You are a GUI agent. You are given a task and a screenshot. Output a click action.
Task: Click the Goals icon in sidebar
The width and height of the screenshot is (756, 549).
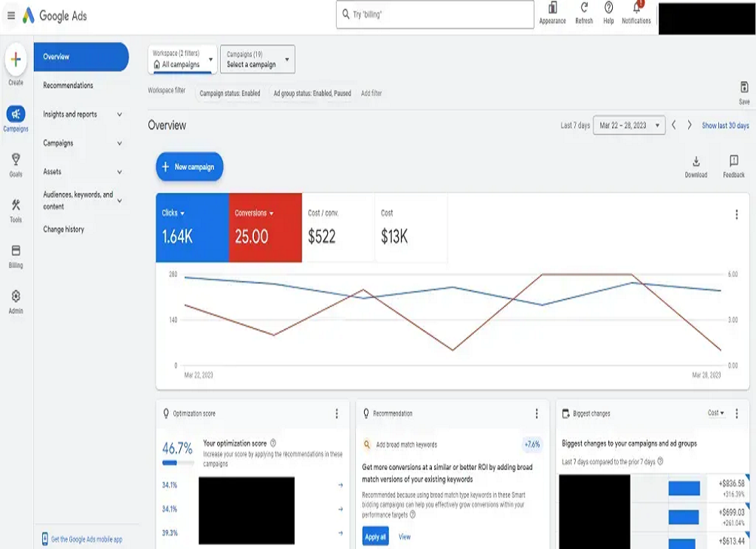coord(15,159)
